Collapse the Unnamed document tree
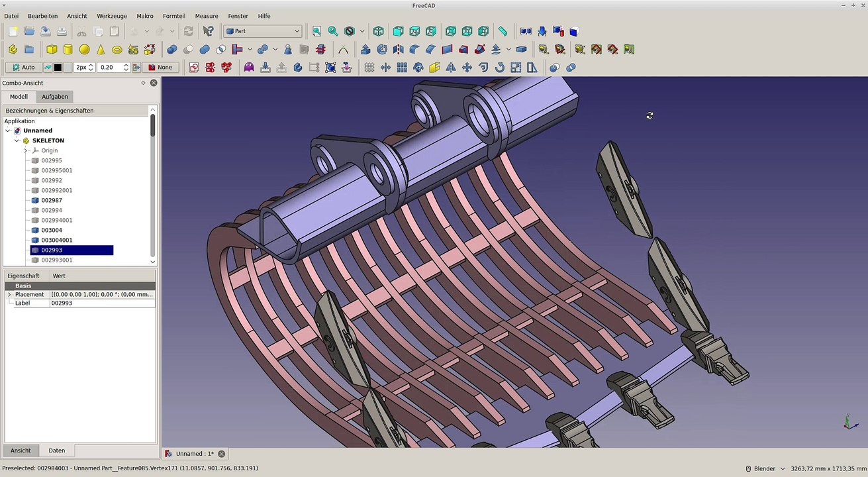Image resolution: width=868 pixels, height=477 pixels. [x=8, y=131]
